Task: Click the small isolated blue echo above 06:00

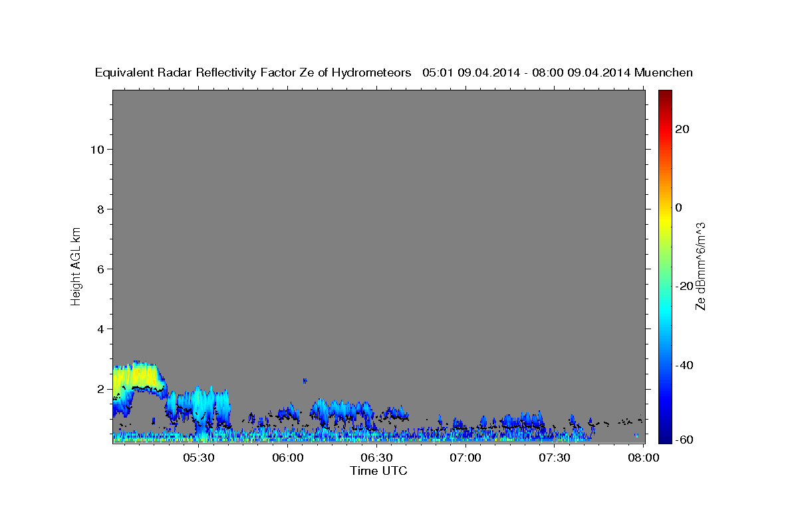Action: (x=305, y=380)
